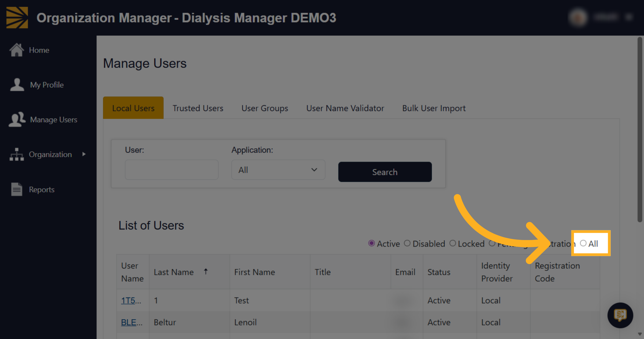Click the Manage Users people icon
The height and width of the screenshot is (339, 644).
tap(17, 120)
